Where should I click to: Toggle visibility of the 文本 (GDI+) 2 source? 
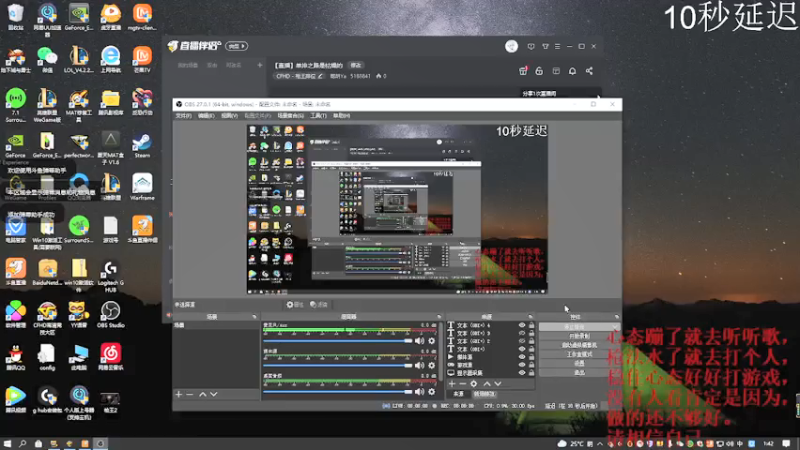521,341
